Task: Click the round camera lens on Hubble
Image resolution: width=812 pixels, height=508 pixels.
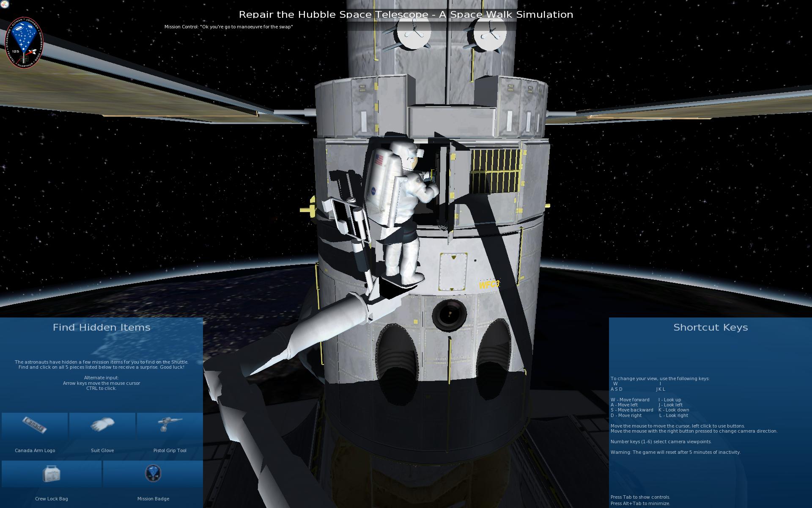Action: (x=449, y=315)
